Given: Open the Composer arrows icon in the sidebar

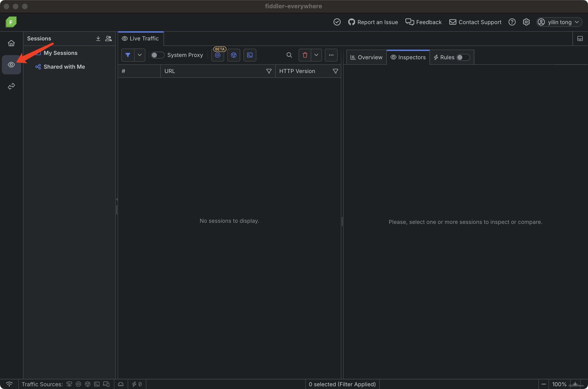Looking at the screenshot, I should (x=11, y=86).
